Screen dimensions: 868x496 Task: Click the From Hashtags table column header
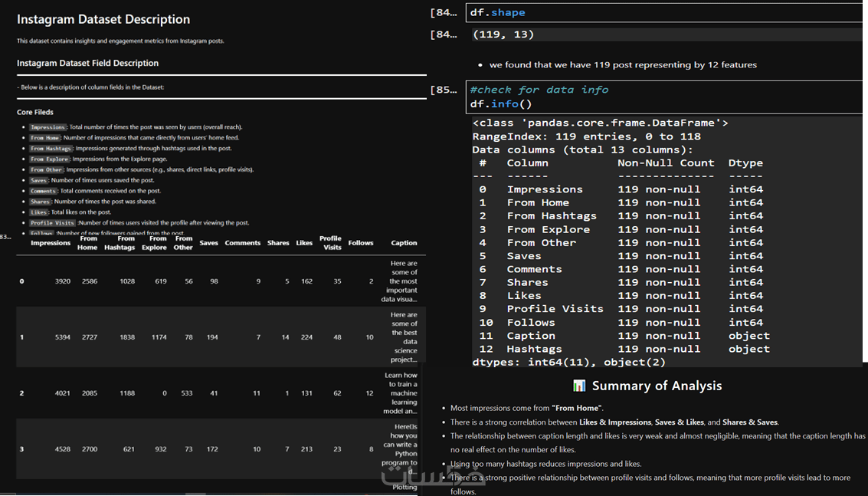tap(120, 243)
